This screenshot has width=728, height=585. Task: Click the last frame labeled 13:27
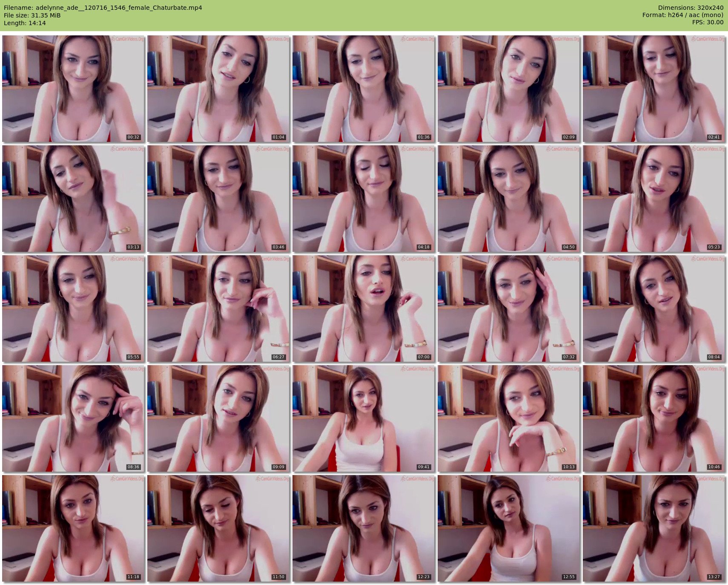point(654,528)
